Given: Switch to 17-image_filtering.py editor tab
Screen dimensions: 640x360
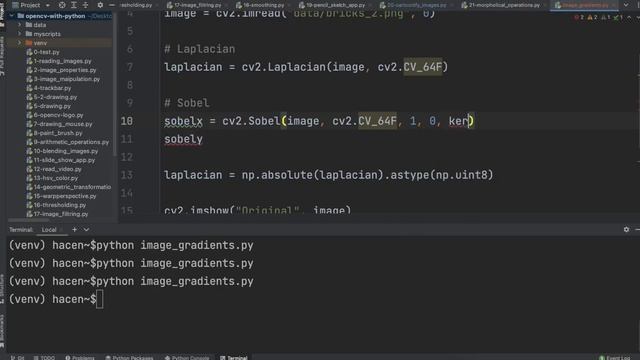Looking at the screenshot, I should 194,5.
